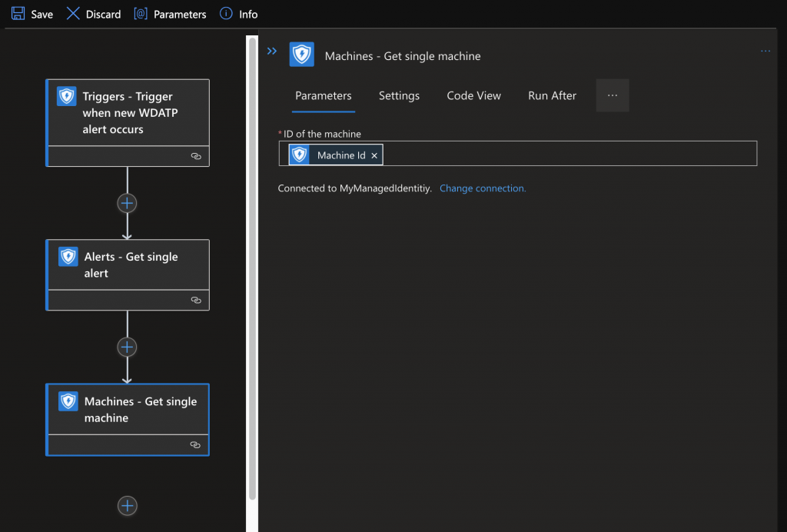Open the Parameters toolbar item
Viewport: 787px width, 532px height.
point(170,14)
